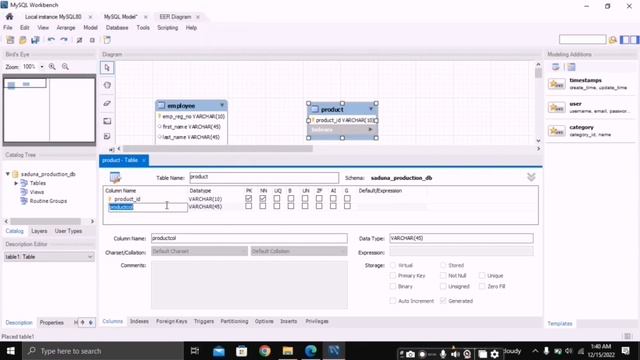Toggle PK checkbox for product_id row
The image size is (640, 360).
[x=249, y=199]
